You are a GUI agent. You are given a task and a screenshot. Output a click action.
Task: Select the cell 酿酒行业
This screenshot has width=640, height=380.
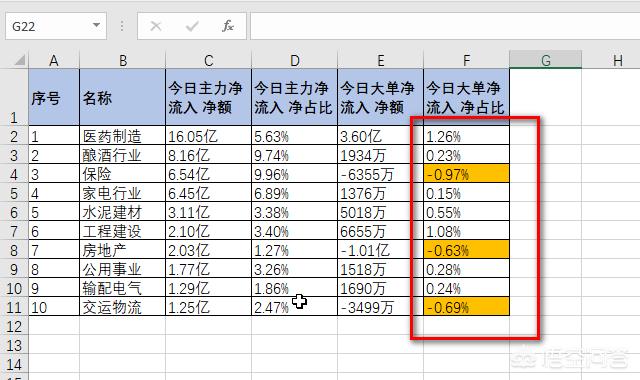[x=122, y=155]
